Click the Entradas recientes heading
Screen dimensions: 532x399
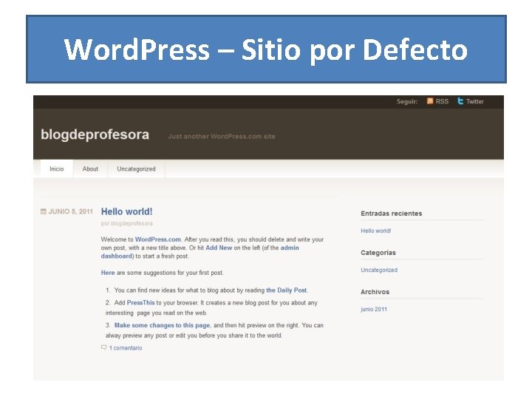391,214
